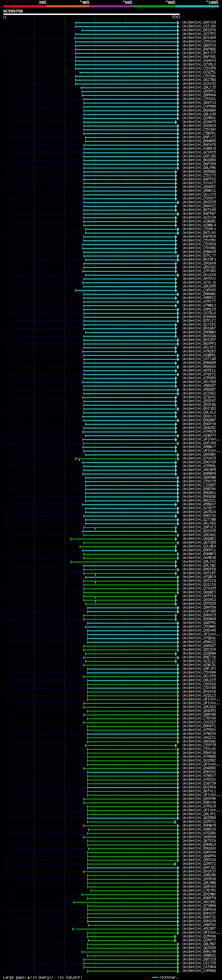Select the UniRef100_C5YUX1 label

coord(199,99)
